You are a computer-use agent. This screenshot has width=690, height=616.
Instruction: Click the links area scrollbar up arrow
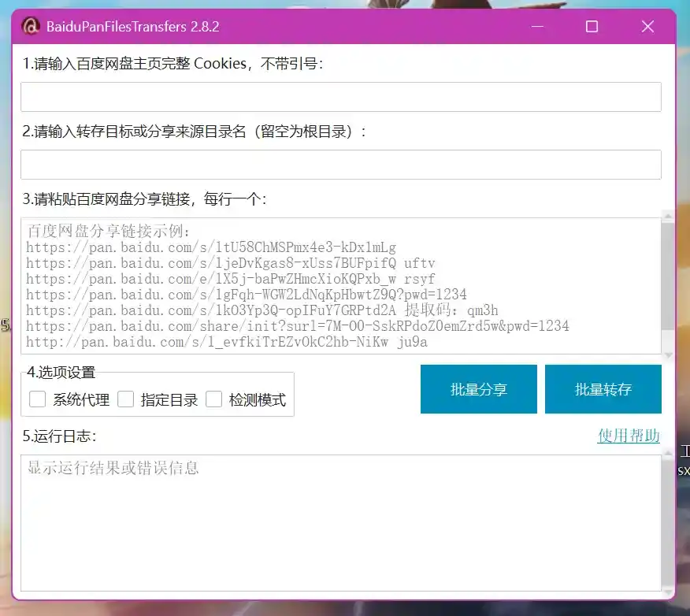[668, 216]
